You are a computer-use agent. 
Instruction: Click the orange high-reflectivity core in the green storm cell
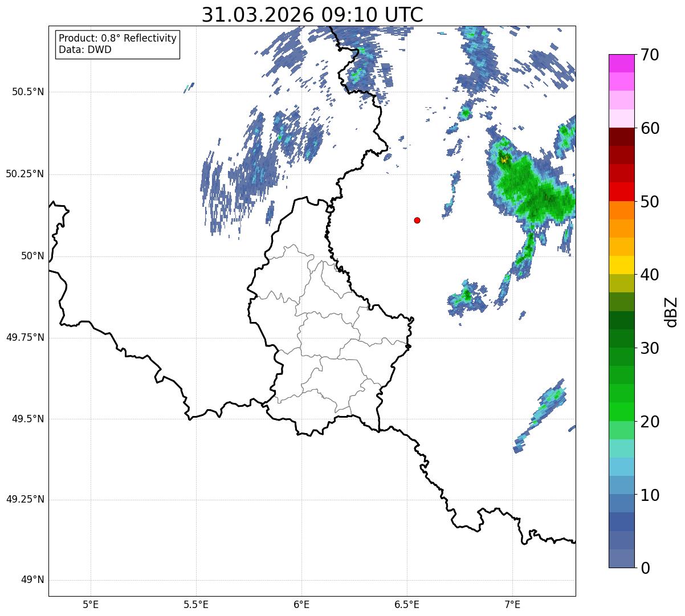[504, 160]
